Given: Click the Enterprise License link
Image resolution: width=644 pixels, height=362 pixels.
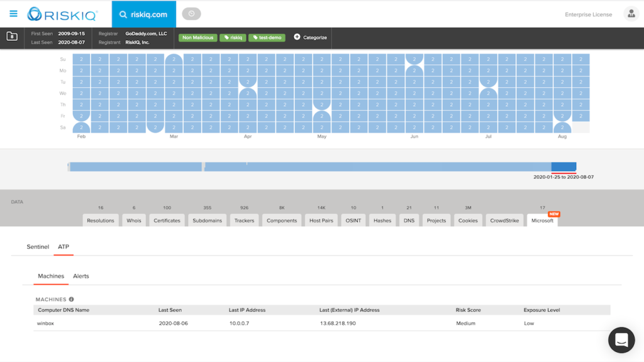Looking at the screenshot, I should [x=588, y=14].
